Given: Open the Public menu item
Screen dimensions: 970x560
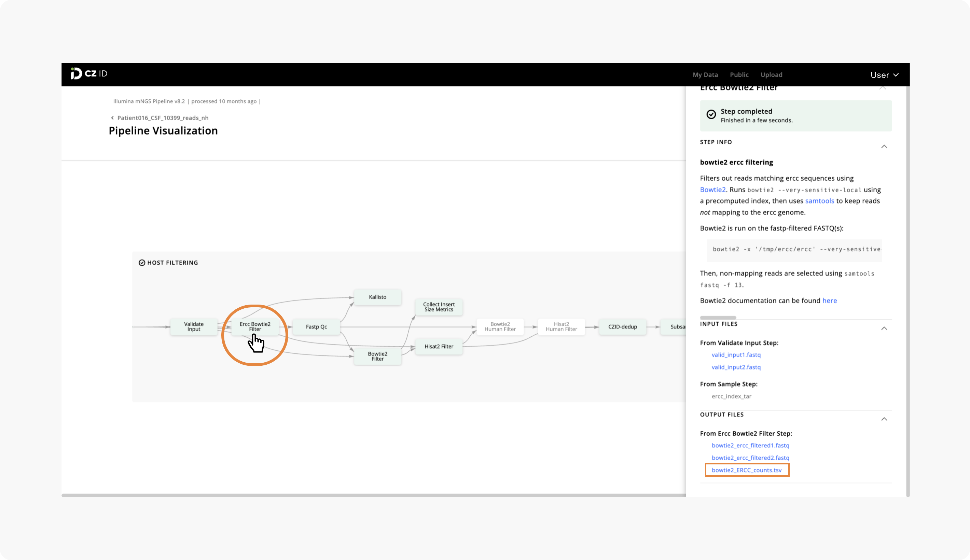Looking at the screenshot, I should 739,75.
